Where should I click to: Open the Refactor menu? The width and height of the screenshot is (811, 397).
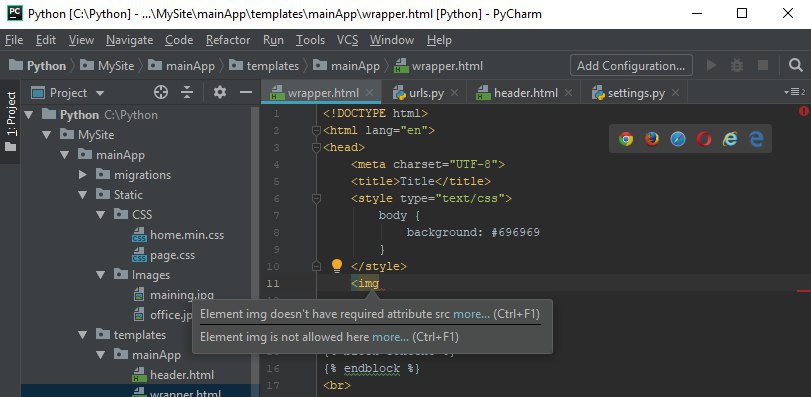tap(228, 40)
